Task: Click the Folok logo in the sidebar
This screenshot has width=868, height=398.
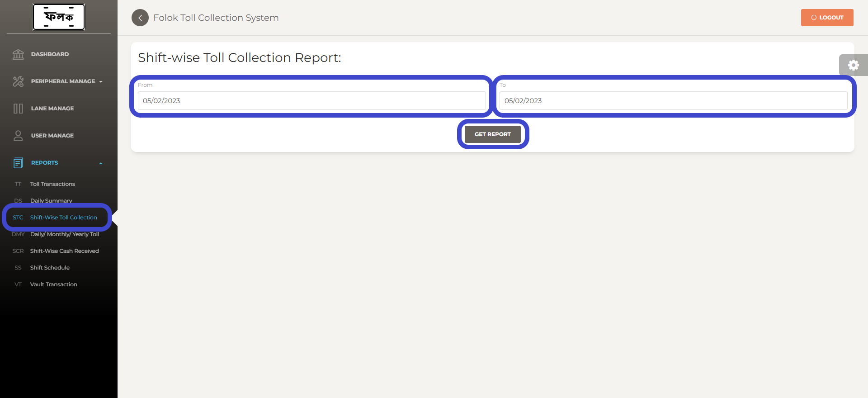Action: pos(59,17)
